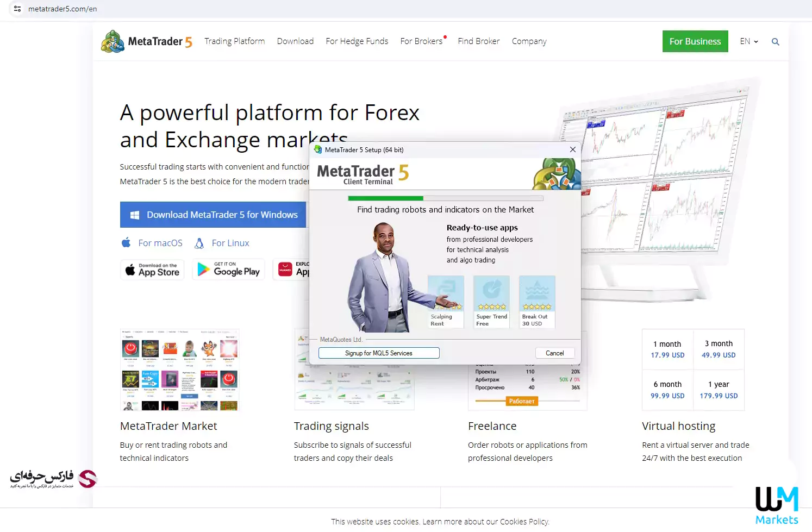812x532 pixels.
Task: Open the Freelance heading link
Action: tap(492, 426)
